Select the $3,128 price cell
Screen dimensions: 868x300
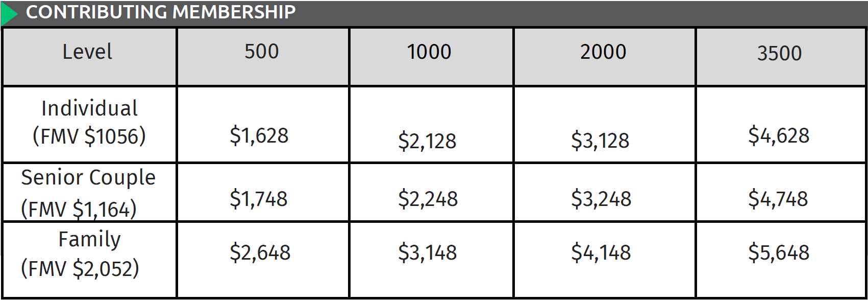600,141
